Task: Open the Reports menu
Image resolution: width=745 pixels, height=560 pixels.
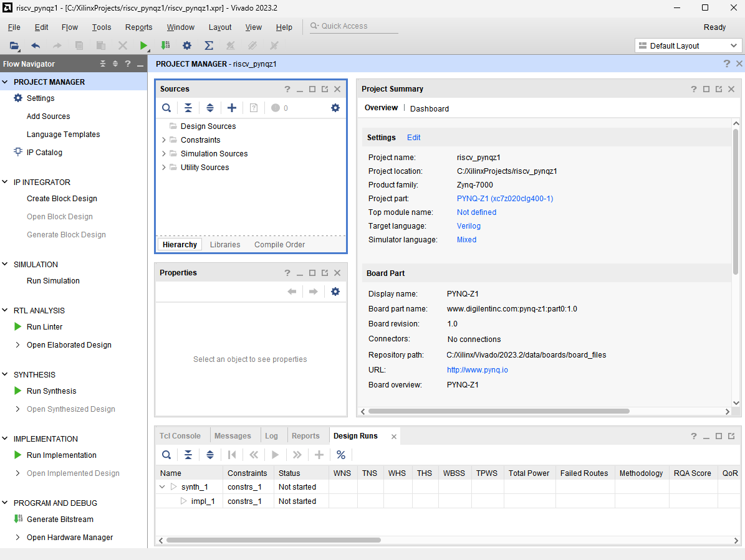Action: point(138,27)
